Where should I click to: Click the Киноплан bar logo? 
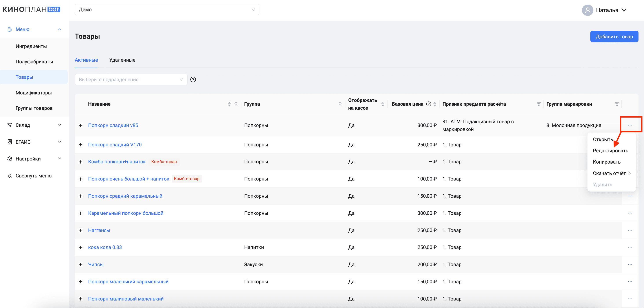(31, 9)
